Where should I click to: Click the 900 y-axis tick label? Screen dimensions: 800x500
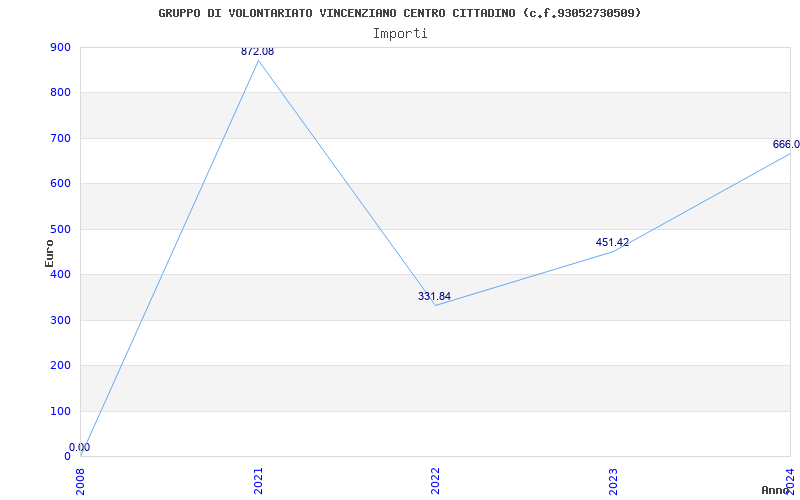coord(60,47)
